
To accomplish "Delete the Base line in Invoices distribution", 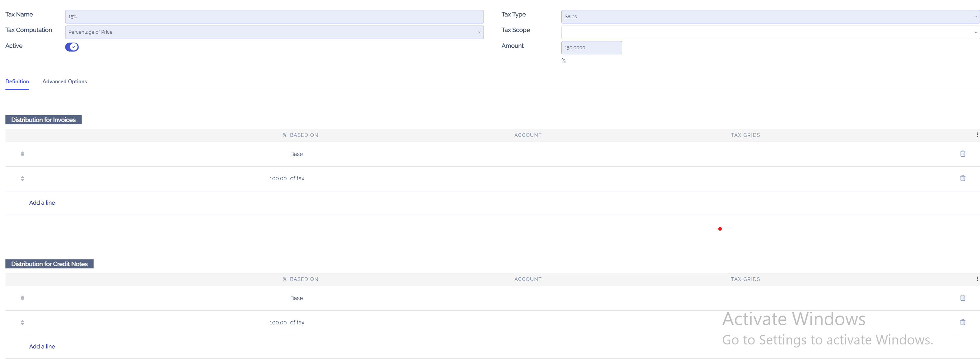I will coord(963,154).
